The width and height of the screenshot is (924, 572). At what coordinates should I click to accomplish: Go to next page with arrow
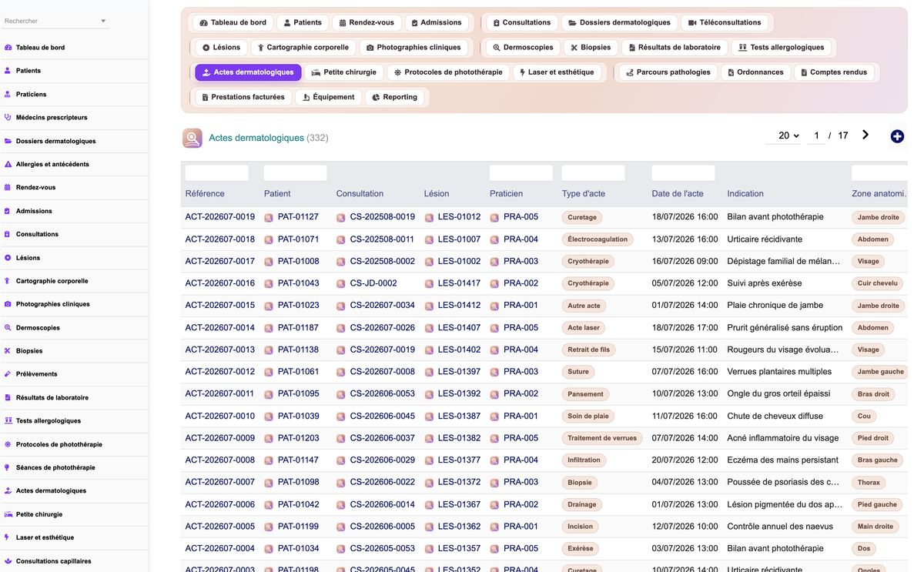click(865, 135)
